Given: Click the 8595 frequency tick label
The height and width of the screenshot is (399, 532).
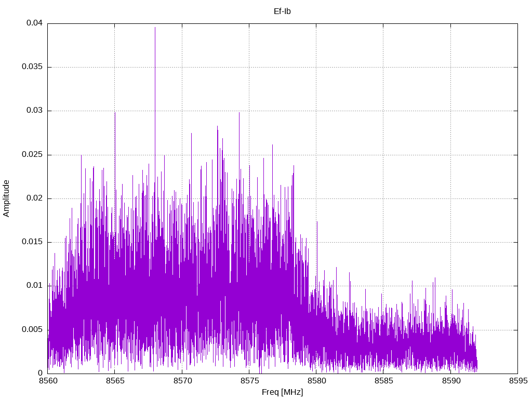Looking at the screenshot, I should pyautogui.click(x=517, y=381).
